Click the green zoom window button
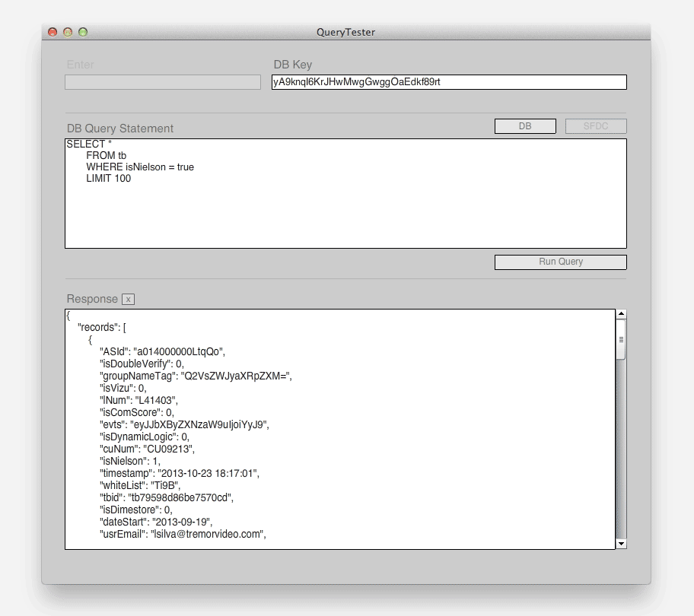694x616 pixels. click(x=84, y=32)
